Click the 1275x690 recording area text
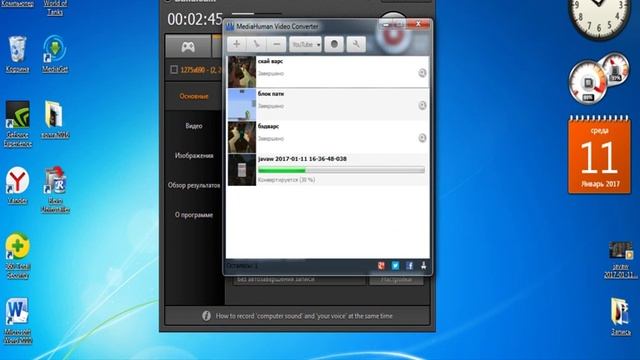This screenshot has width=640, height=360. (201, 70)
